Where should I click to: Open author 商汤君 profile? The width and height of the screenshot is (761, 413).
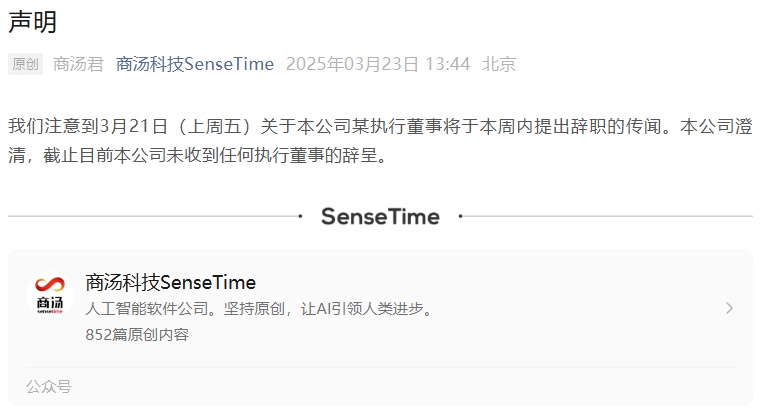pos(78,64)
